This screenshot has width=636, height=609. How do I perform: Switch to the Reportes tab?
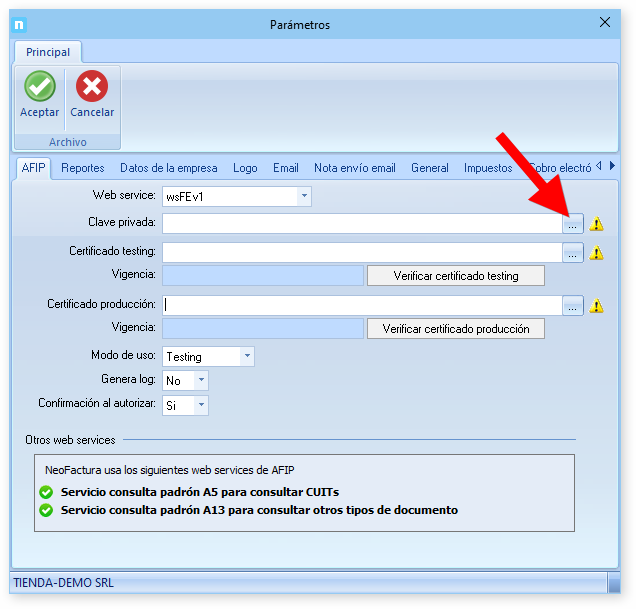click(82, 168)
